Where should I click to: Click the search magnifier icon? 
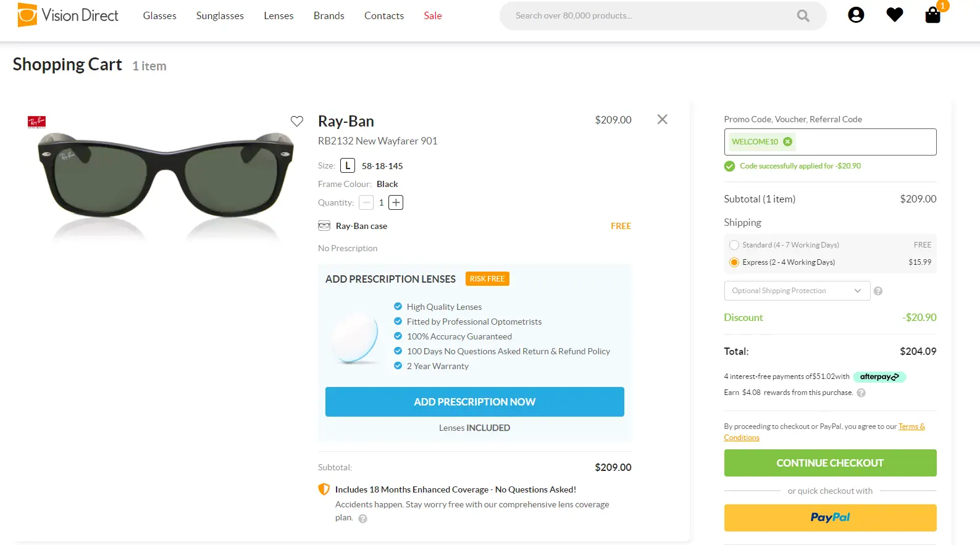[x=803, y=16]
